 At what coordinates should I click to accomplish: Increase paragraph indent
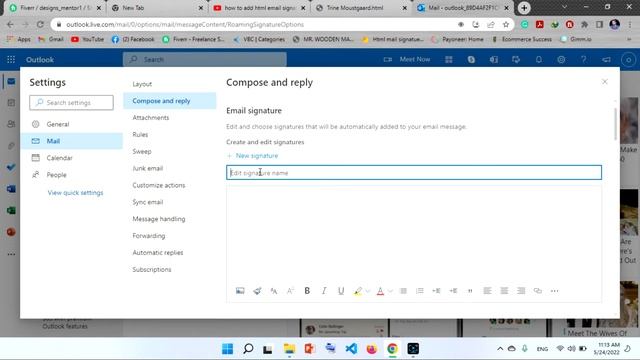tap(453, 291)
